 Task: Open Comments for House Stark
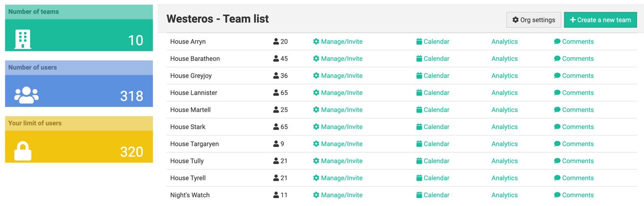578,127
